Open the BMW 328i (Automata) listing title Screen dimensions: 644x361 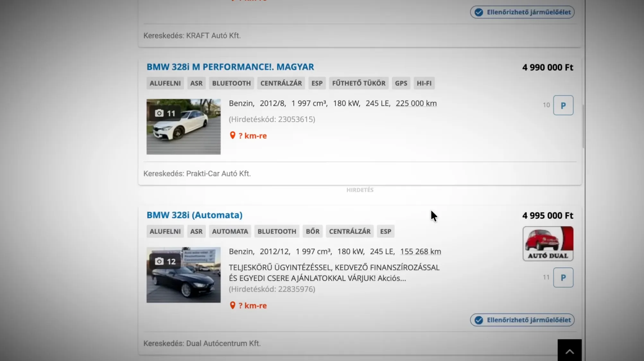195,215
